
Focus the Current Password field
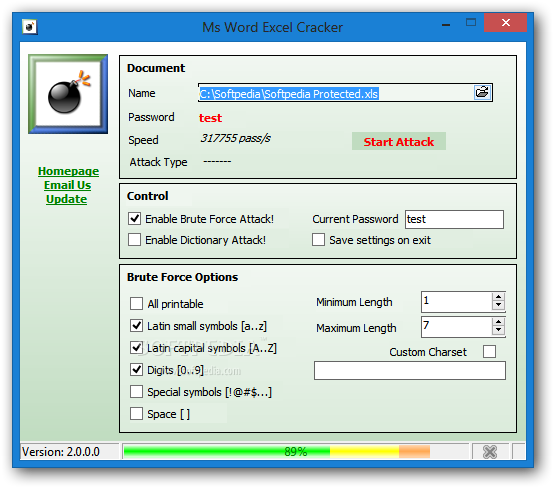point(454,219)
